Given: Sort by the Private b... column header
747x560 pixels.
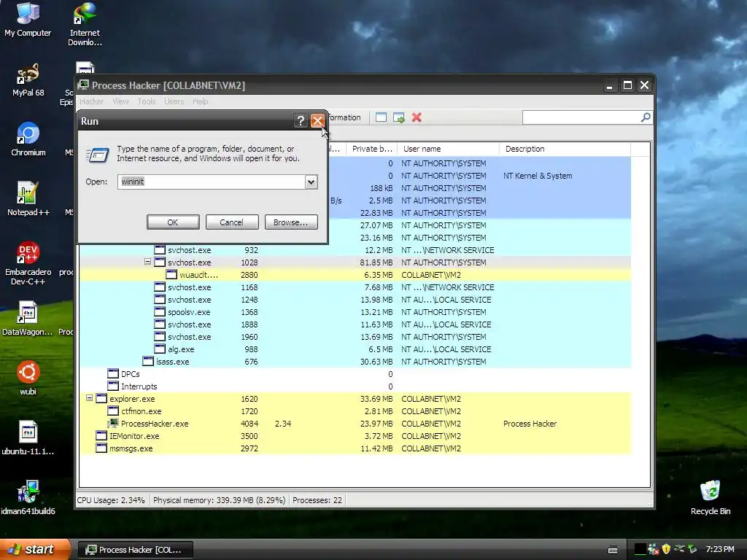Looking at the screenshot, I should 371,149.
